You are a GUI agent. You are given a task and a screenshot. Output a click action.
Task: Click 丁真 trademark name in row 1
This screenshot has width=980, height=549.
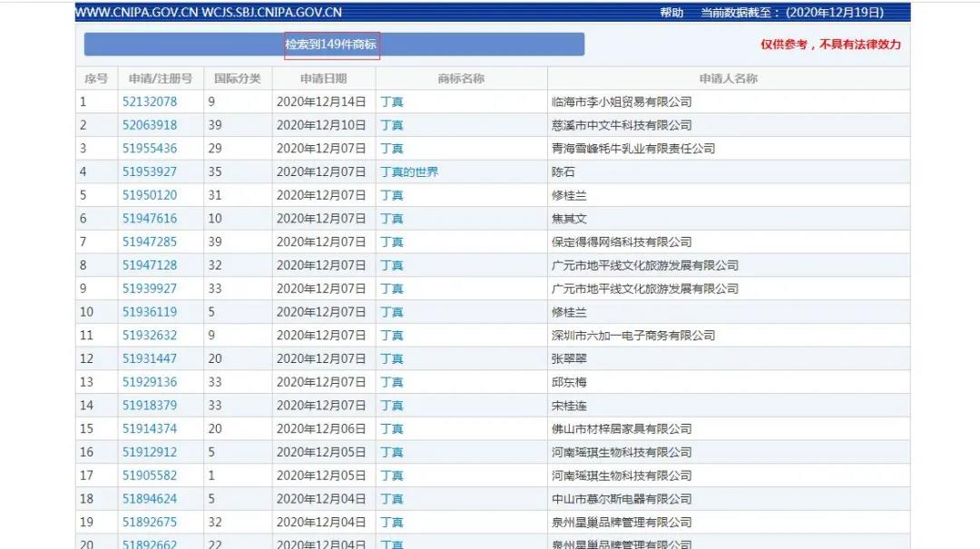[392, 102]
